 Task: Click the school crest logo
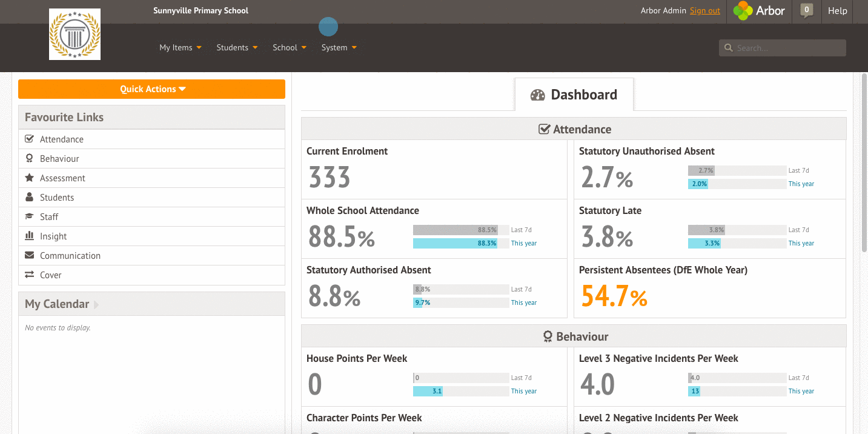75,35
